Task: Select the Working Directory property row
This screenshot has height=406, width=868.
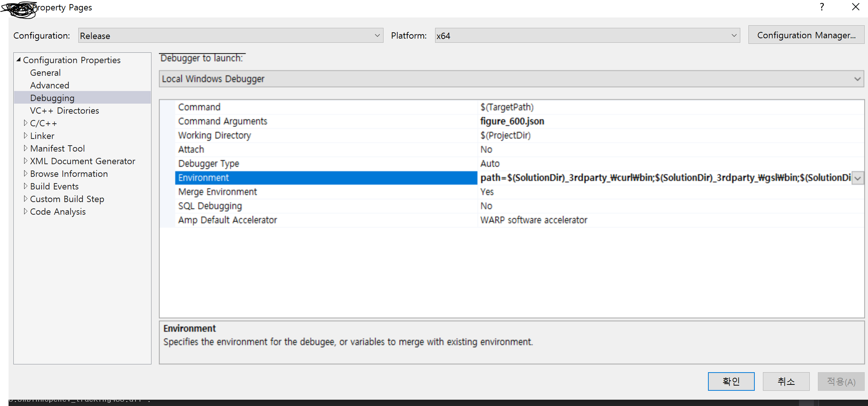Action: [215, 136]
